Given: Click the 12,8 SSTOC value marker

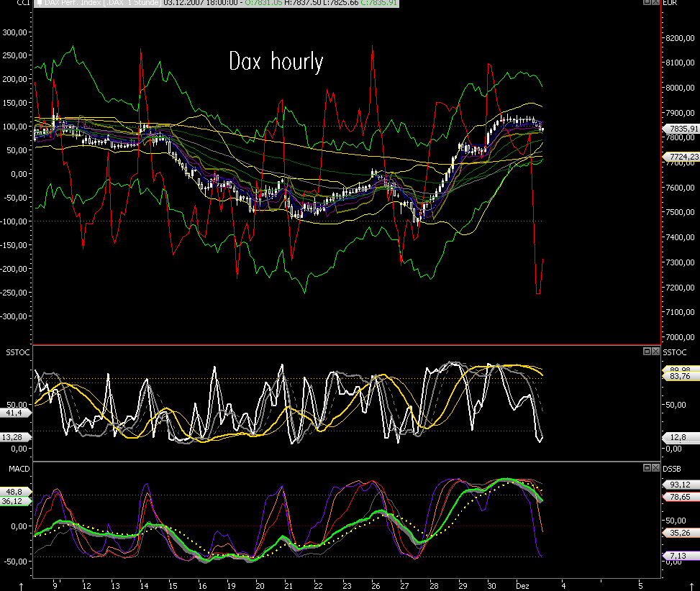Looking at the screenshot, I should (x=682, y=437).
